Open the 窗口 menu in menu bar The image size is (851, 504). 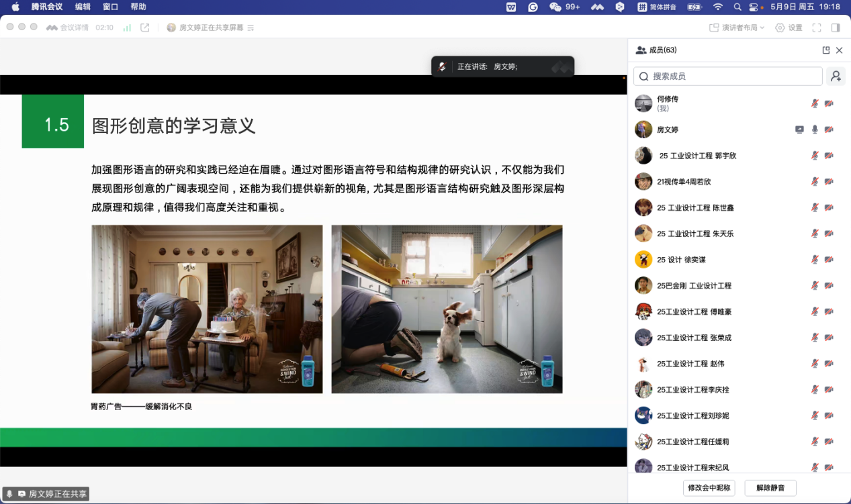pyautogui.click(x=110, y=7)
